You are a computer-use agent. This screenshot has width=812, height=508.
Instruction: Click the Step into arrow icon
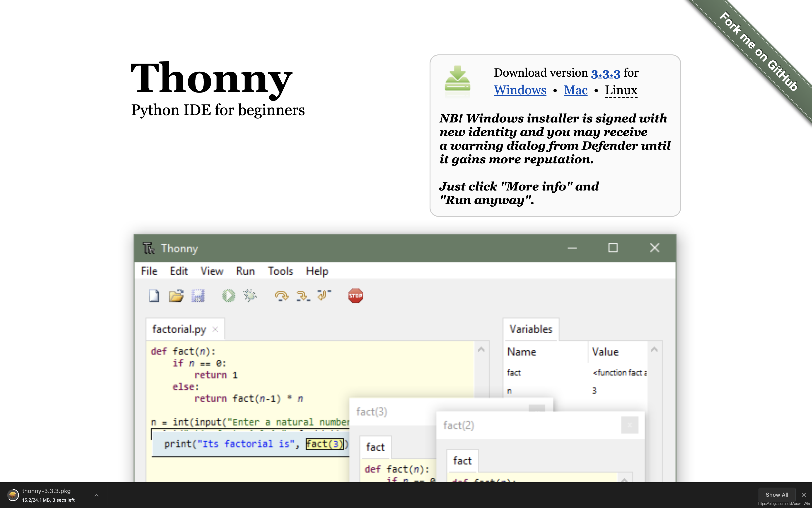point(303,296)
